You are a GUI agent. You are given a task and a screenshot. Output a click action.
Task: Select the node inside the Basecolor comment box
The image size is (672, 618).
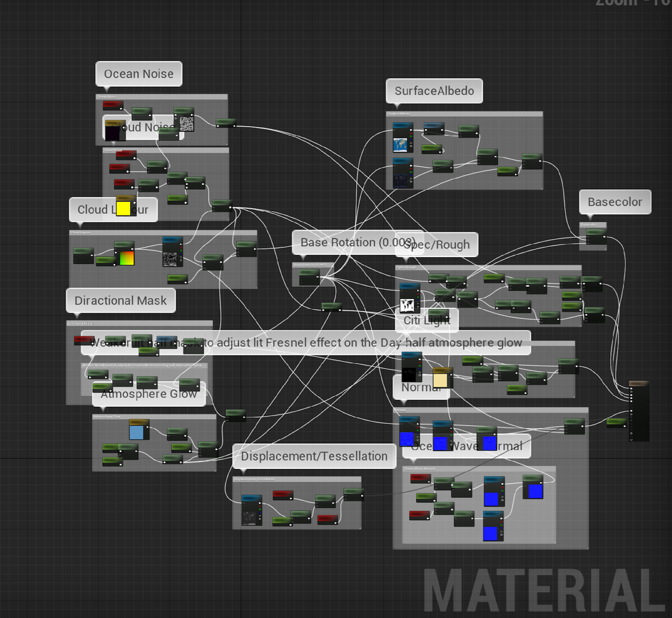[x=596, y=237]
